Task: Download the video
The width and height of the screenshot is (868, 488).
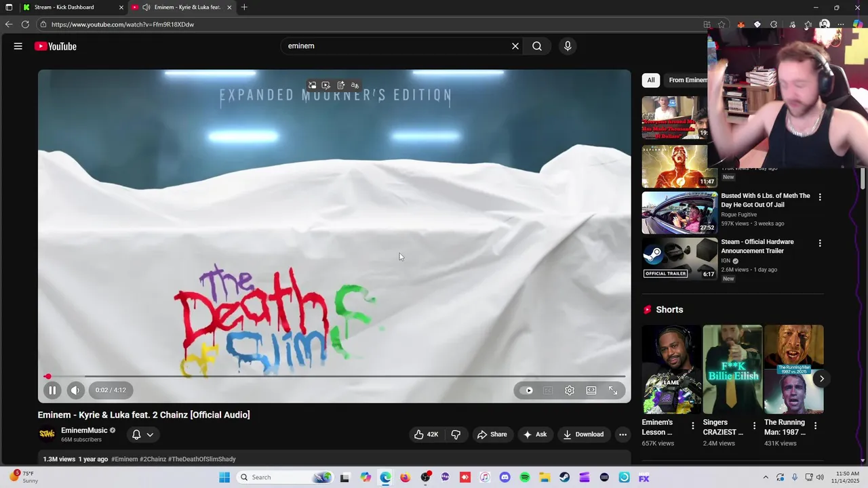Action: [x=583, y=434]
